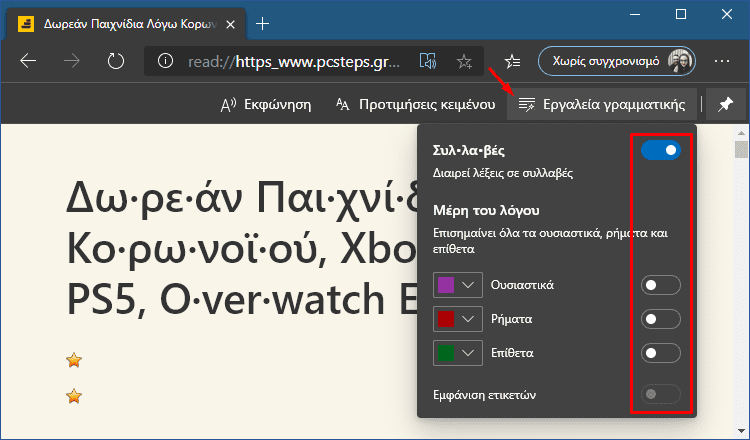Click the Immersive Reader icon in address bar

[x=428, y=61]
